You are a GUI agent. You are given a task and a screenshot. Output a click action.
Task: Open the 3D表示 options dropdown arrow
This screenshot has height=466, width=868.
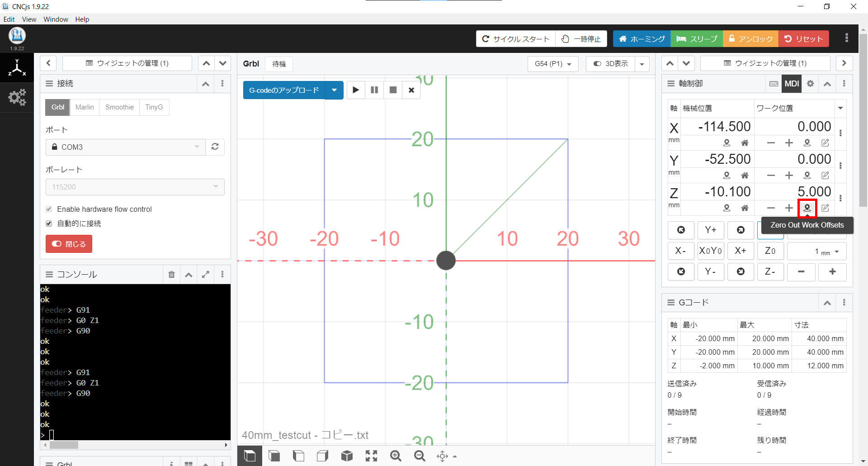(x=642, y=64)
